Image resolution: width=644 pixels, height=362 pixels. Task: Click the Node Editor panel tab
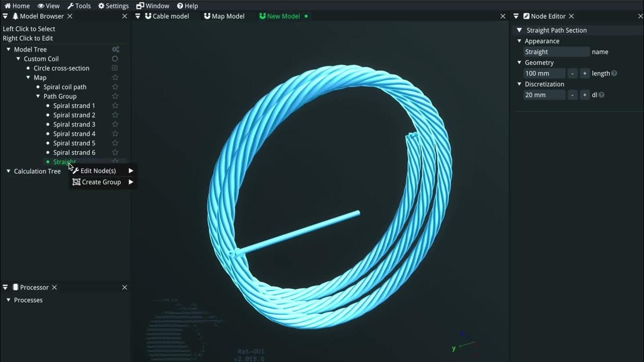pyautogui.click(x=544, y=16)
